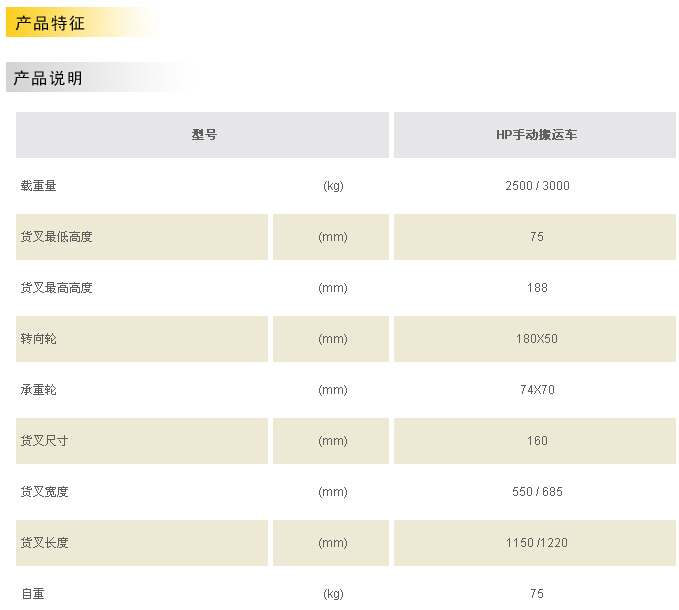The height and width of the screenshot is (610, 679).
Task: Click the 货叉最高高度 row label
Action: (56, 288)
